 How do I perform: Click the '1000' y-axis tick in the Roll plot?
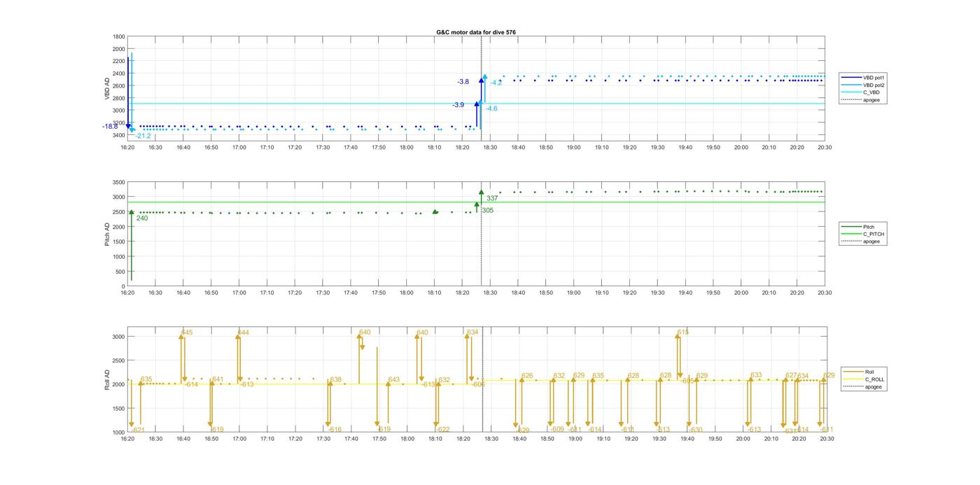(119, 433)
